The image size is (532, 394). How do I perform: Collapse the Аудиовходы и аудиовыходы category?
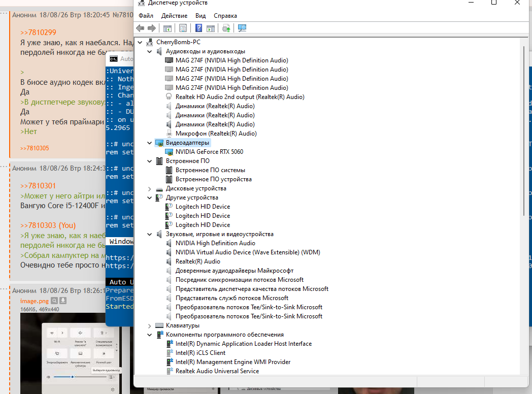tap(149, 51)
